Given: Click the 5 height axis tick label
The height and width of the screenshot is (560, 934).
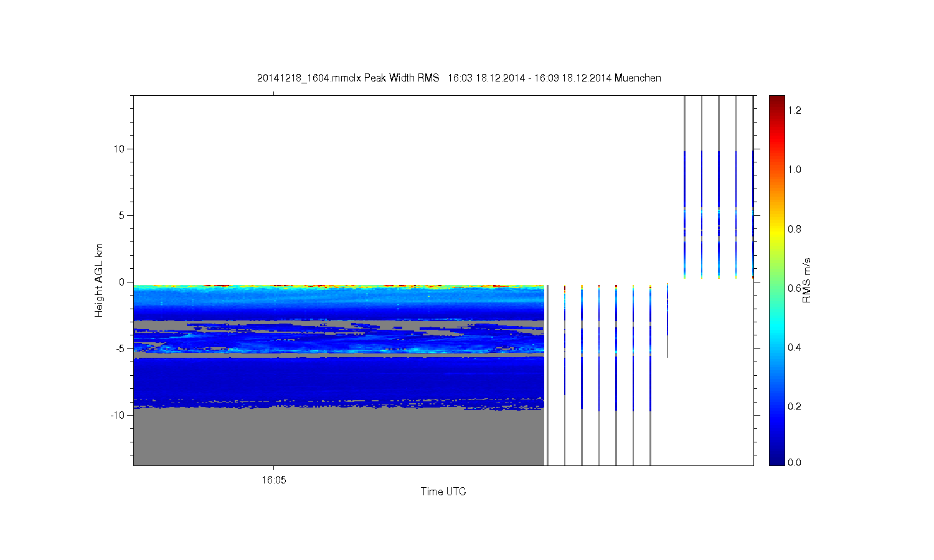Looking at the screenshot, I should (122, 215).
